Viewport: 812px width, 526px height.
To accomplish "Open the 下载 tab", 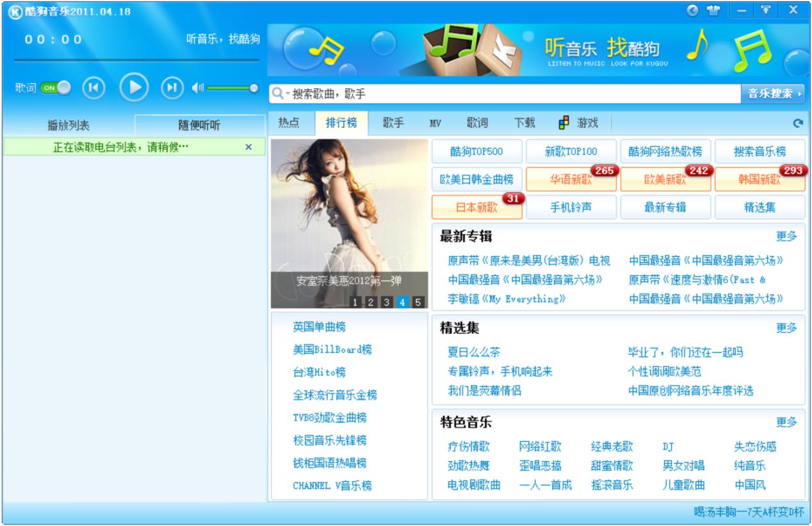I will tap(524, 123).
